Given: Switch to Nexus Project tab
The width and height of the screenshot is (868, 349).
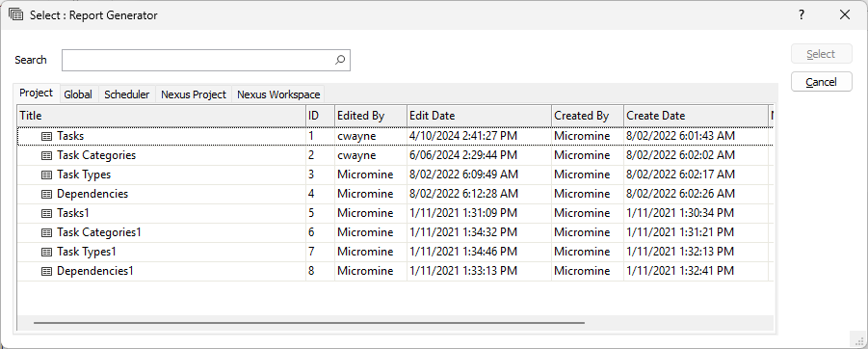Looking at the screenshot, I should pyautogui.click(x=194, y=94).
